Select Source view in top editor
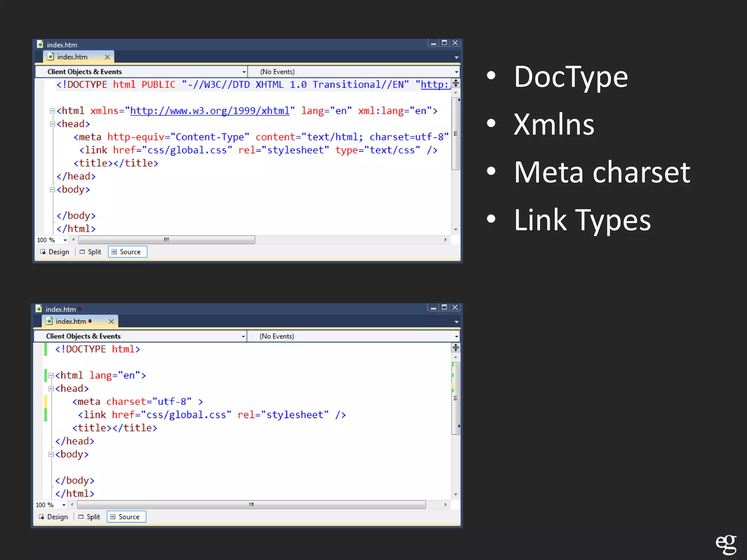Viewport: 747px width, 560px height. pyautogui.click(x=127, y=252)
